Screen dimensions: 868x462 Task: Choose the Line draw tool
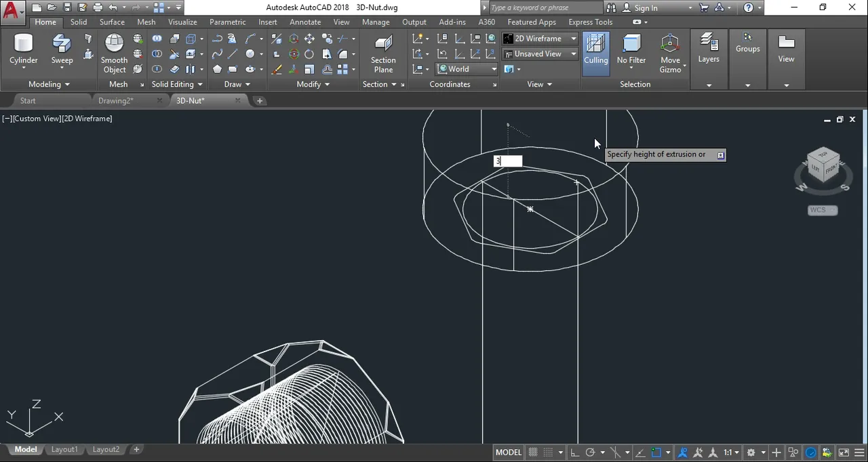[x=233, y=54]
